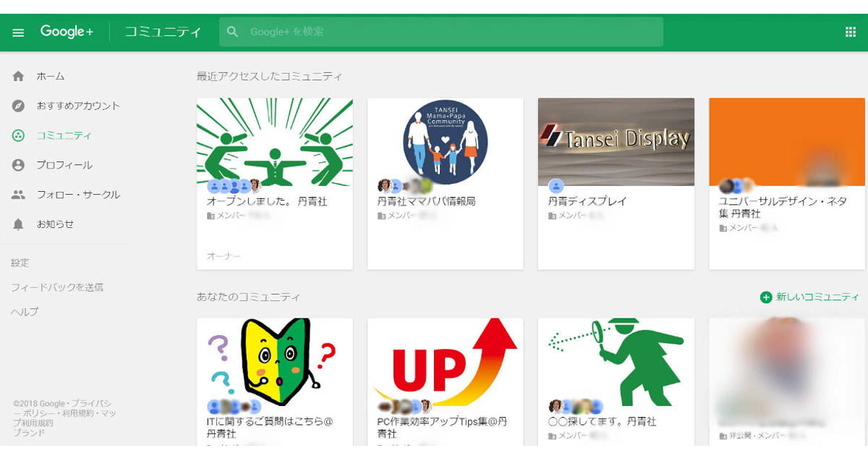868x456 pixels.
Task: Click the あなたのコミュニティ heading
Action: (248, 297)
